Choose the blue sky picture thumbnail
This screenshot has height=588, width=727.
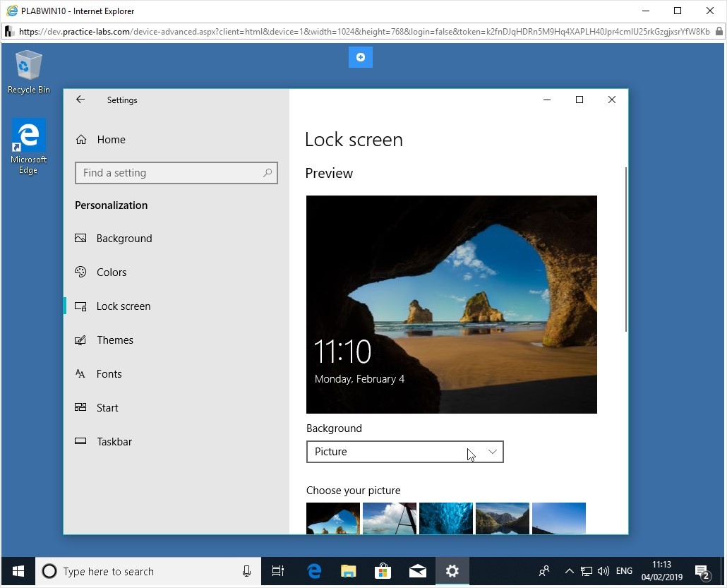[x=559, y=518]
